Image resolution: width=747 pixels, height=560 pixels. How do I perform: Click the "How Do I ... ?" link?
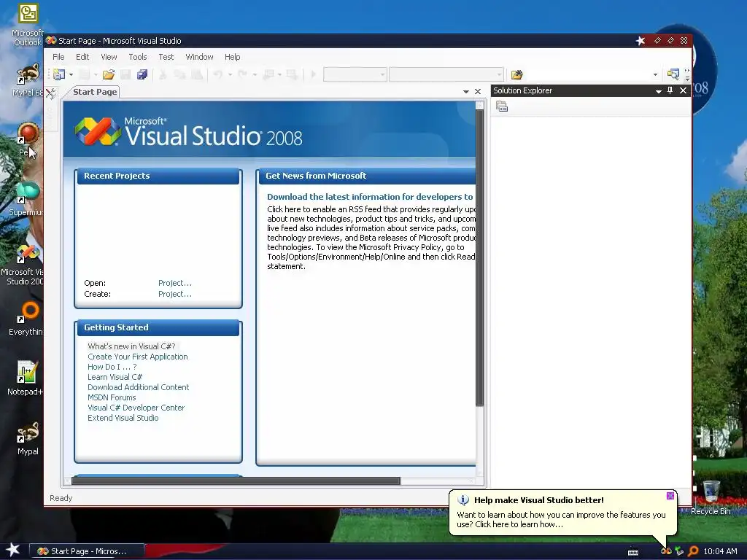pyautogui.click(x=112, y=367)
